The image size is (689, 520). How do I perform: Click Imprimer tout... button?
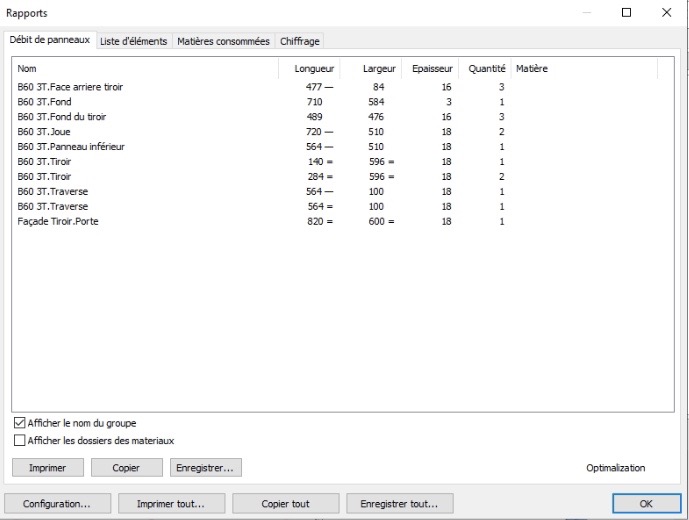pyautogui.click(x=170, y=503)
